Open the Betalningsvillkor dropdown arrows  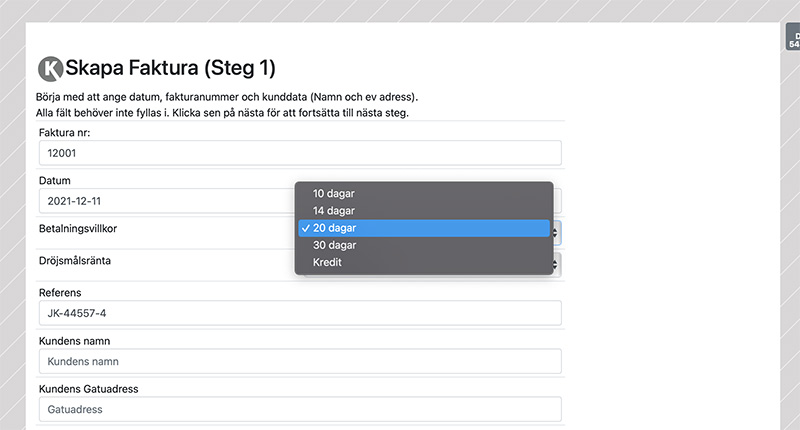click(x=556, y=233)
